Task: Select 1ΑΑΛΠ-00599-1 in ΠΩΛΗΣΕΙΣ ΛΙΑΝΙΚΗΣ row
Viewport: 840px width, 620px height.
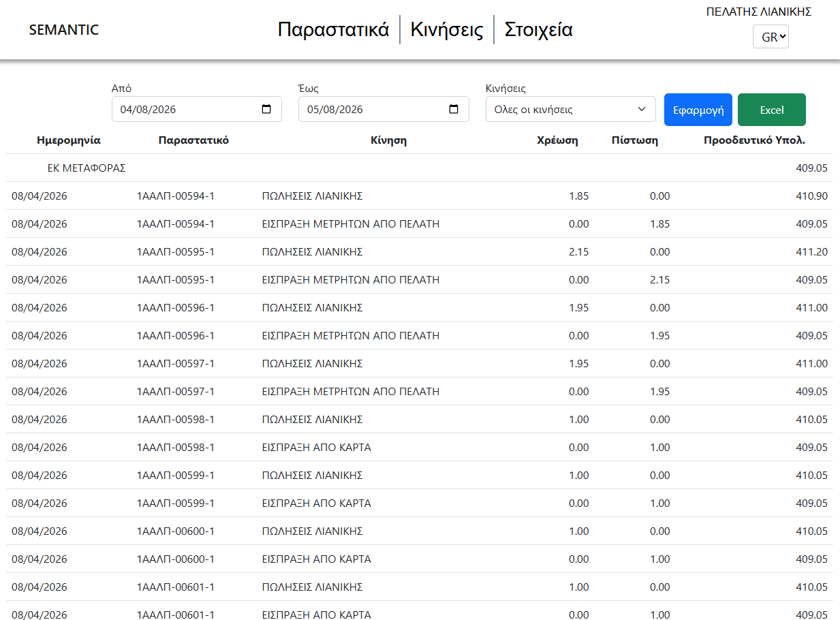Action: tap(176, 475)
